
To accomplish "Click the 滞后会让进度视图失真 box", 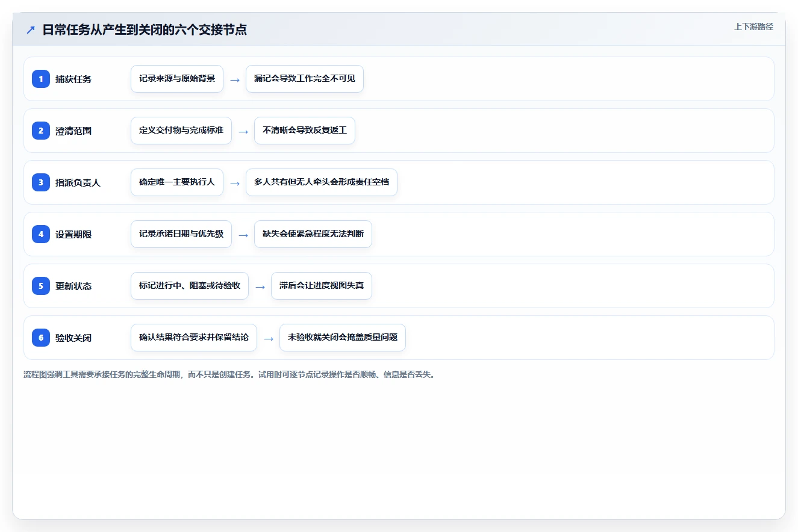I will coord(322,286).
